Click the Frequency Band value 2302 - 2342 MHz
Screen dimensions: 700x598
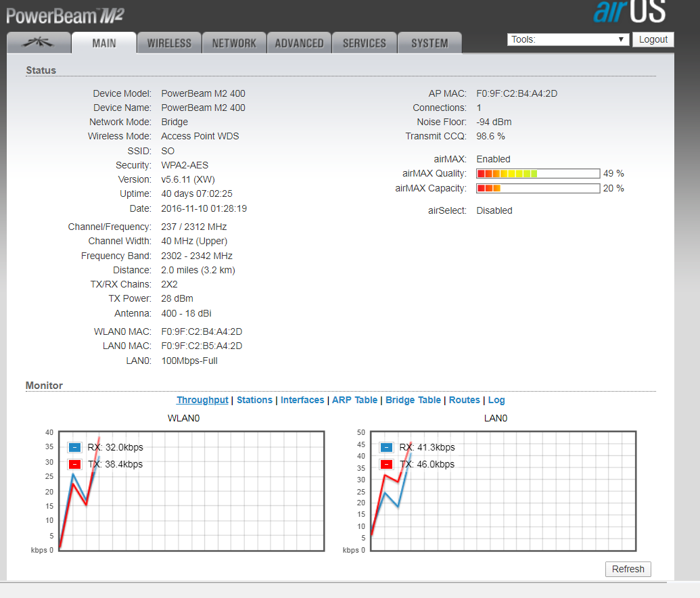tap(196, 256)
